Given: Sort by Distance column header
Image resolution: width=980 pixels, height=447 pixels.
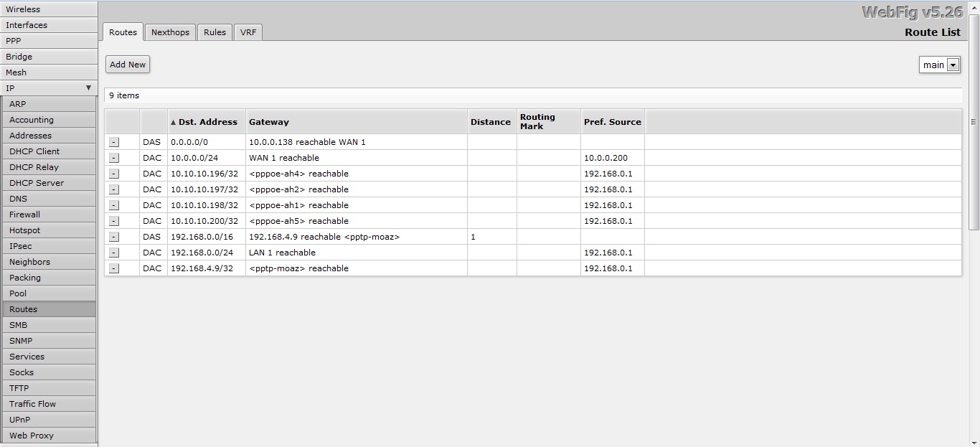Looking at the screenshot, I should tap(492, 122).
